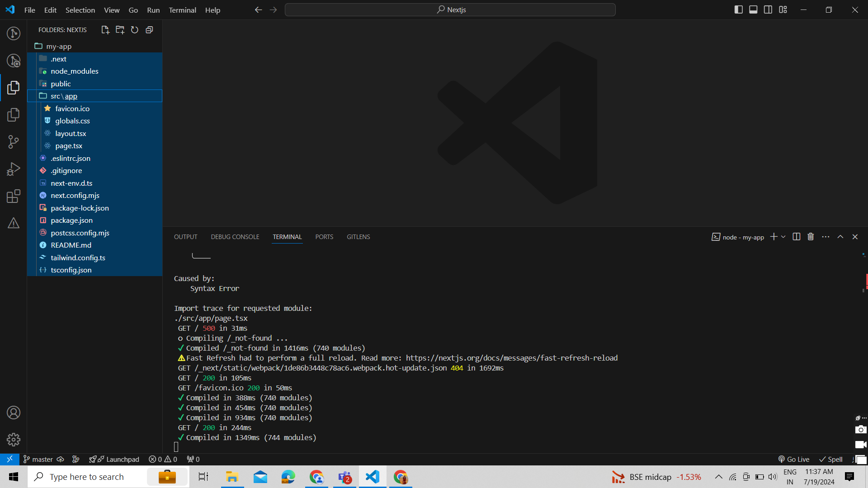This screenshot has height=488, width=868.
Task: Switch to OUTPUT tab
Action: tap(185, 237)
